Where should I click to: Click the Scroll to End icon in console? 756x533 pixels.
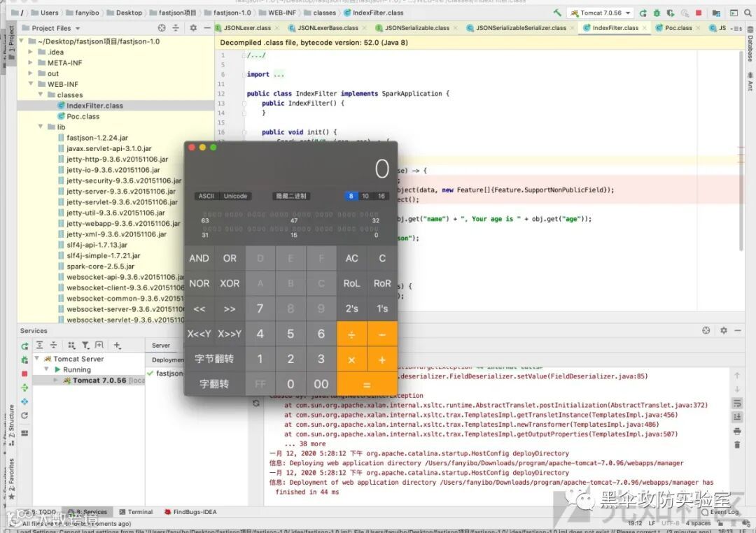coord(737,417)
